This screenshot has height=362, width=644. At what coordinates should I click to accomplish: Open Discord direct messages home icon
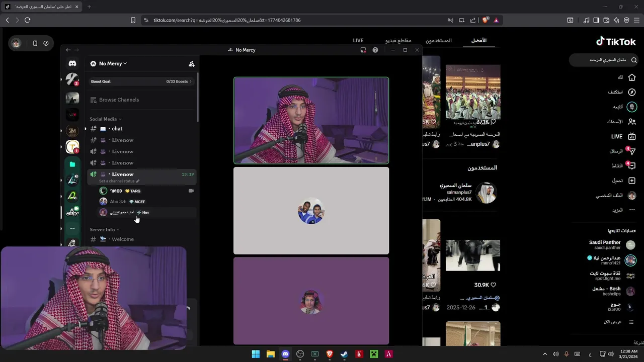tap(72, 63)
